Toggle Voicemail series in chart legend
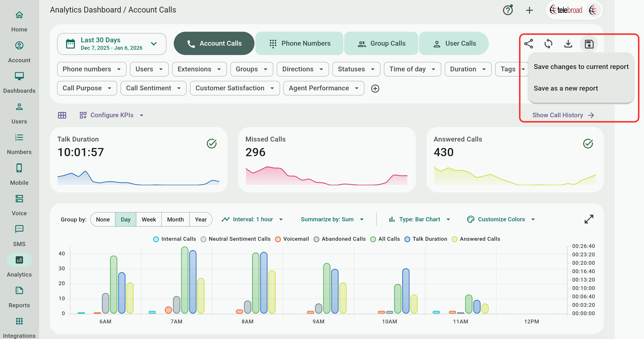644x339 pixels. tap(292, 239)
